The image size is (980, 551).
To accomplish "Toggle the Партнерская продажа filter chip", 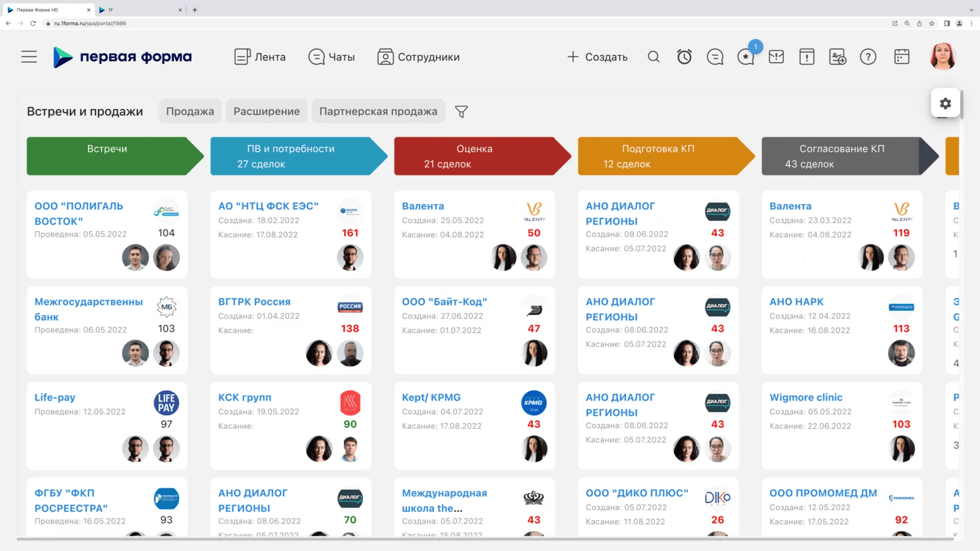I will pos(378,111).
